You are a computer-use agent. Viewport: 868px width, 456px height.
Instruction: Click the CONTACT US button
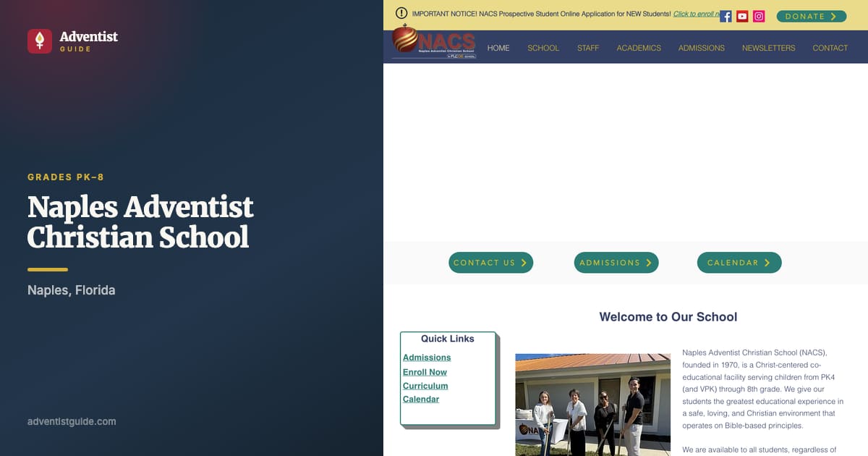(x=491, y=263)
